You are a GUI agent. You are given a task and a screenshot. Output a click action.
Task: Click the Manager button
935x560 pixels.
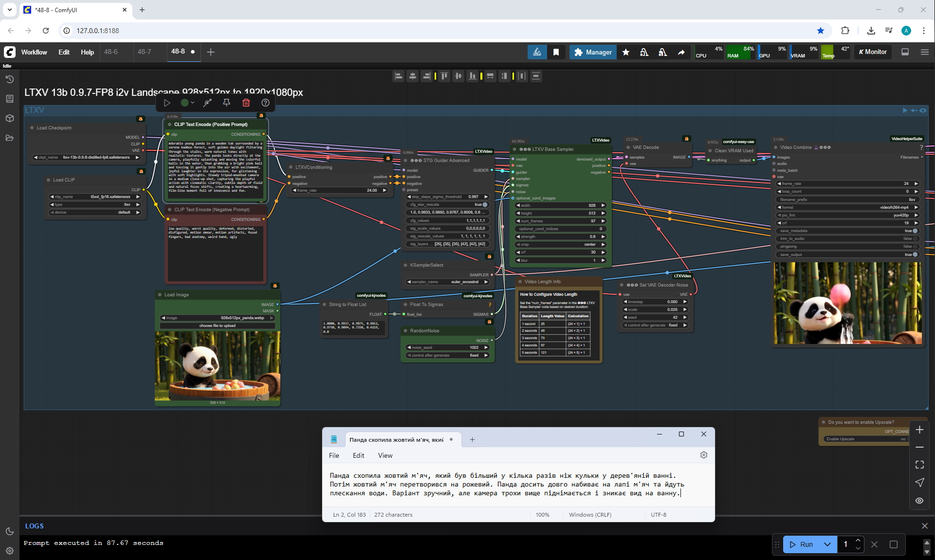pyautogui.click(x=592, y=52)
